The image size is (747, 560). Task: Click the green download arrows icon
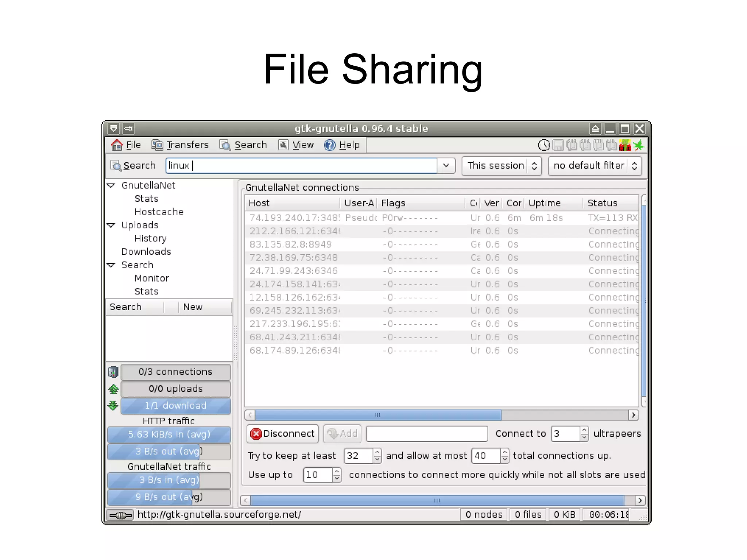coord(113,405)
